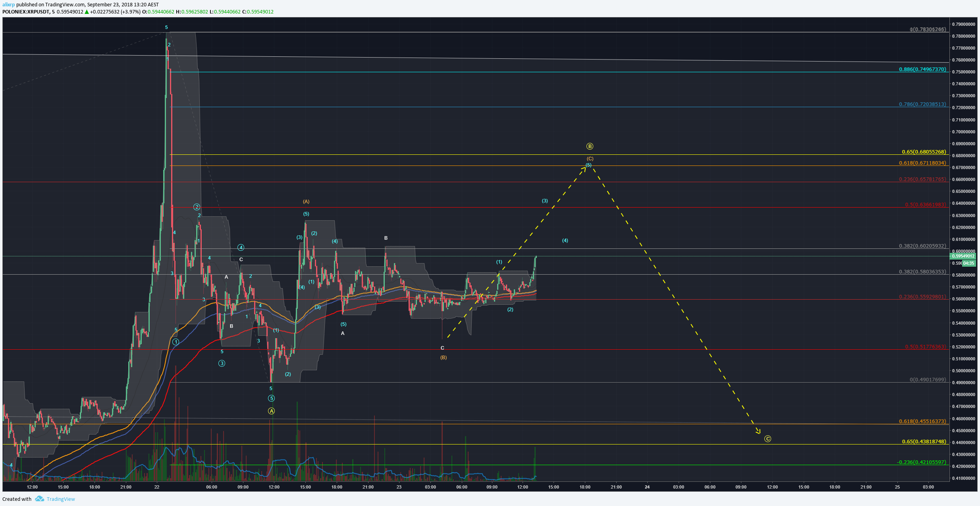Click the yellow arrowhead near 0.45 target
Viewport: 980px width, 506px height.
pyautogui.click(x=758, y=431)
